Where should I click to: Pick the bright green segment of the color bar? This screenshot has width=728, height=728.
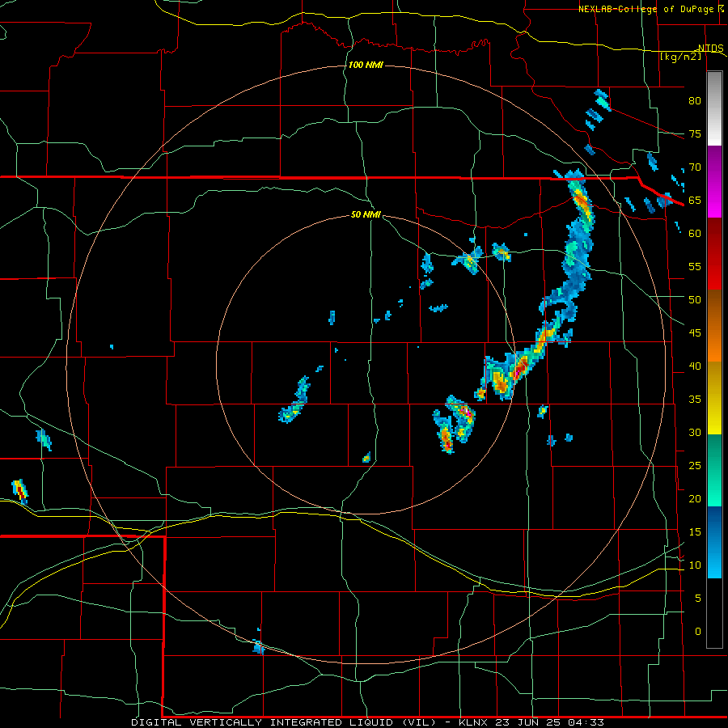714,489
